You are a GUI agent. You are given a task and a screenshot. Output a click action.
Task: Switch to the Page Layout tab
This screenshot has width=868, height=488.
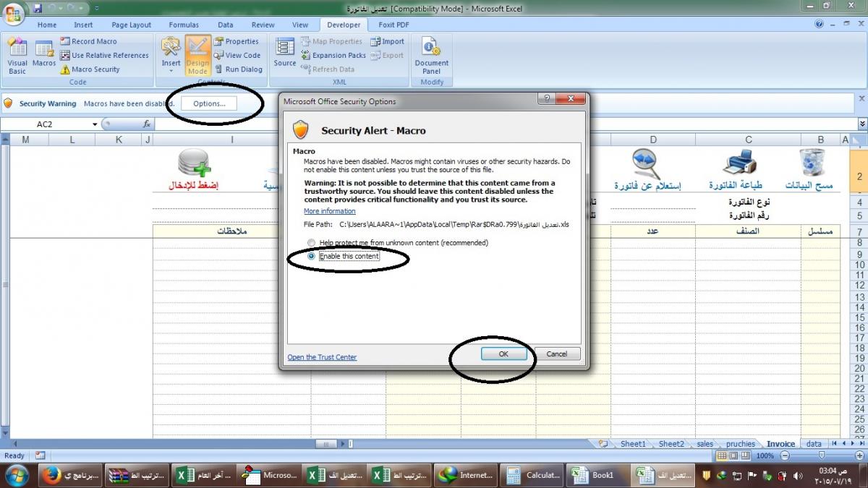(132, 25)
